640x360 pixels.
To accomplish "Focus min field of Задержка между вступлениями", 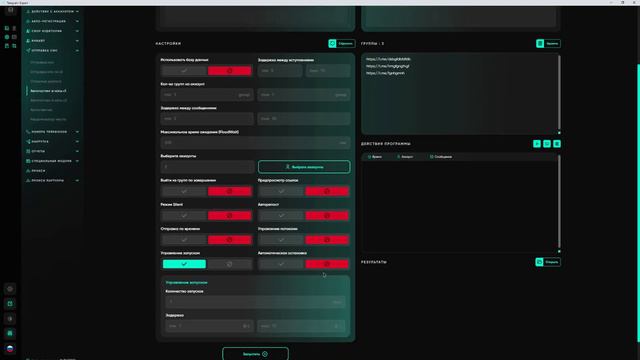I will [x=280, y=71].
